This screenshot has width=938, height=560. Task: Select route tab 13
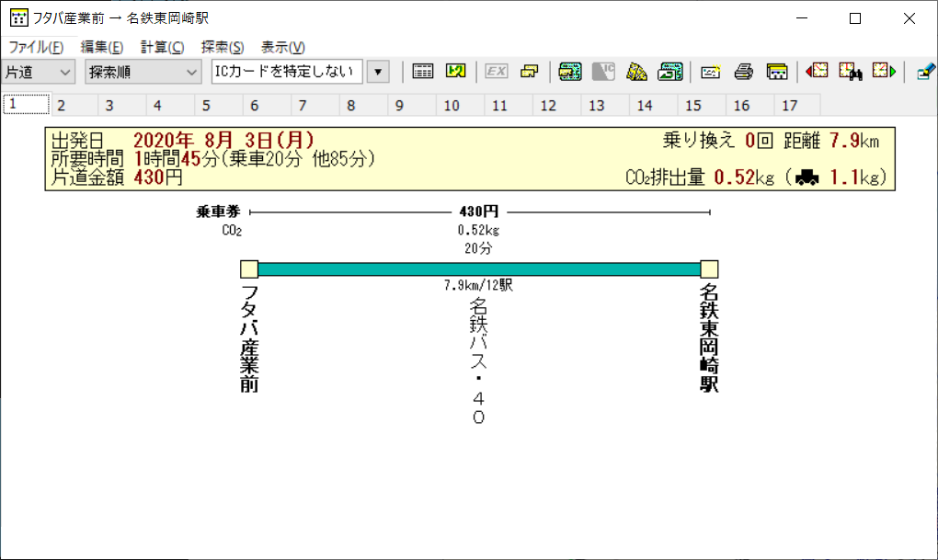[605, 106]
